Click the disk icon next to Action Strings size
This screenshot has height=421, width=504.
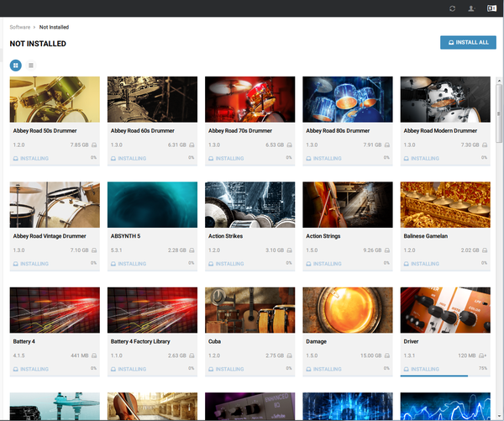[387, 250]
